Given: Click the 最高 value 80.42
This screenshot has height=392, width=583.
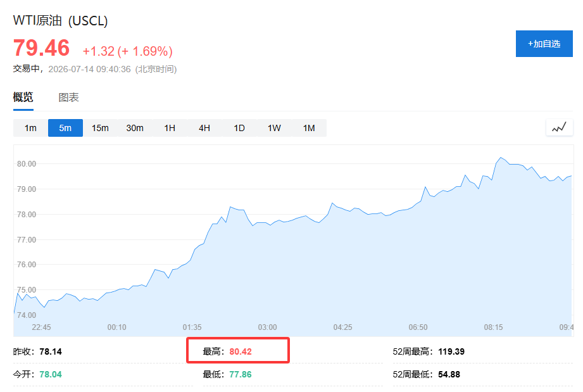Looking at the screenshot, I should pos(241,351).
